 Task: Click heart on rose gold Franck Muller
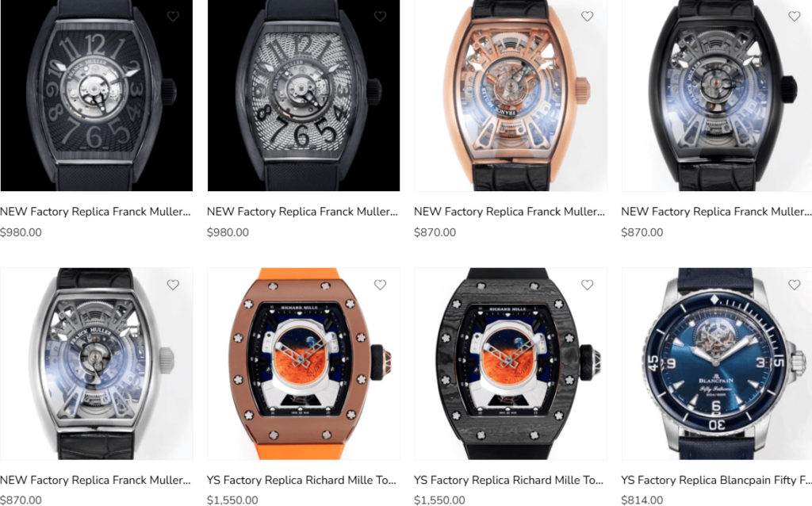(588, 17)
